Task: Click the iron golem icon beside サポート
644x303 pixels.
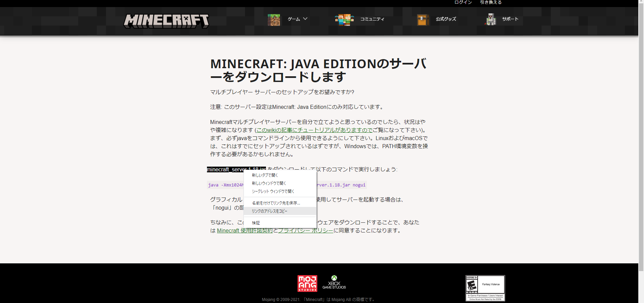Action: tap(491, 19)
